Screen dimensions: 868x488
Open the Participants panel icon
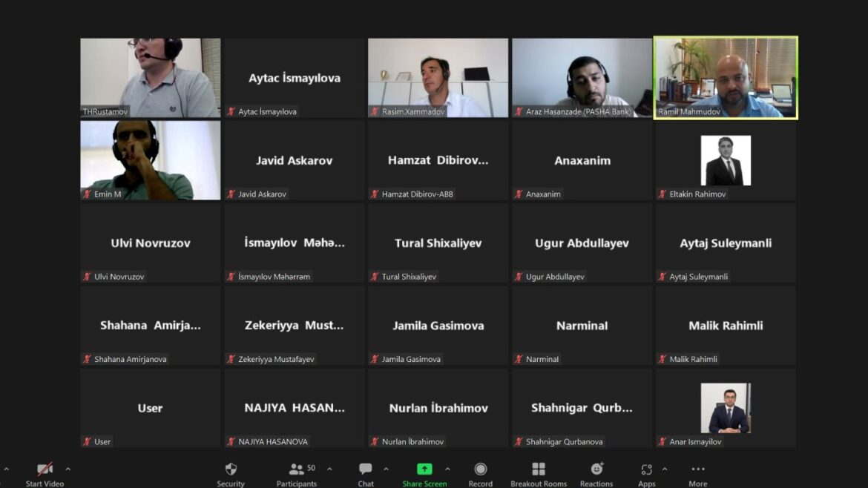(x=297, y=469)
